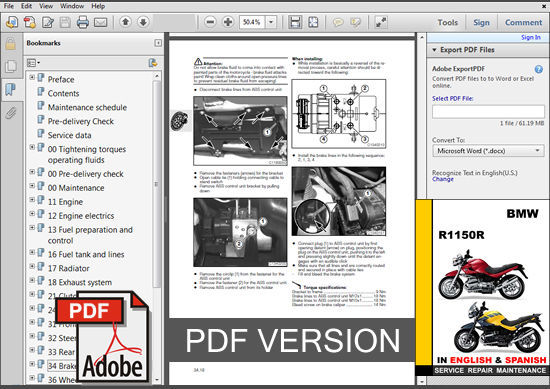
Task: Select the Contents bookmark
Action: pos(63,93)
